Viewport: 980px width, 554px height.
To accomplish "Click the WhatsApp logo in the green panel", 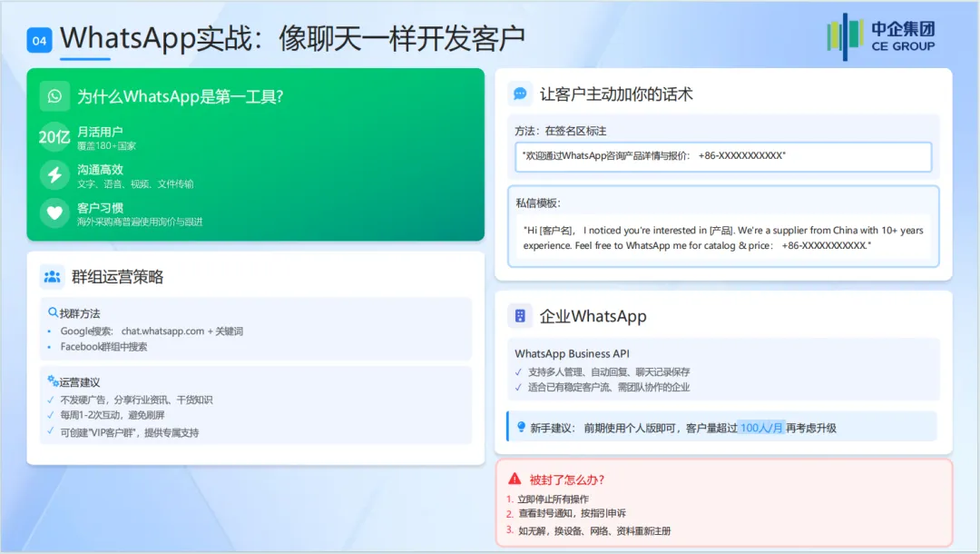I will point(54,94).
